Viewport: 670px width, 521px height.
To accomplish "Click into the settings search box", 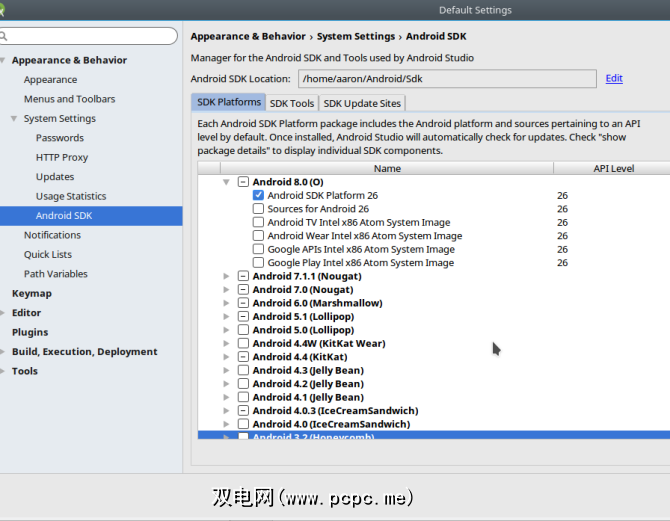I will (88, 36).
